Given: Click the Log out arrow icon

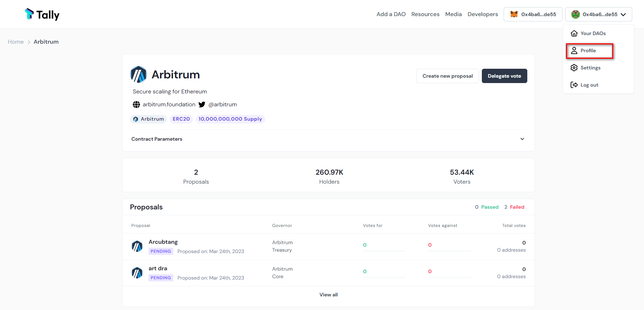Looking at the screenshot, I should 574,85.
